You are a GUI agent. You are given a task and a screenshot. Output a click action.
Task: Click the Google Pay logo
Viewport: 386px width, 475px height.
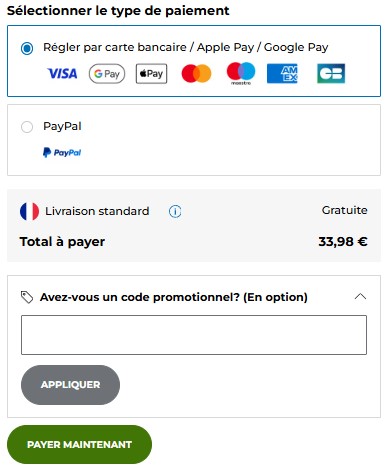107,74
